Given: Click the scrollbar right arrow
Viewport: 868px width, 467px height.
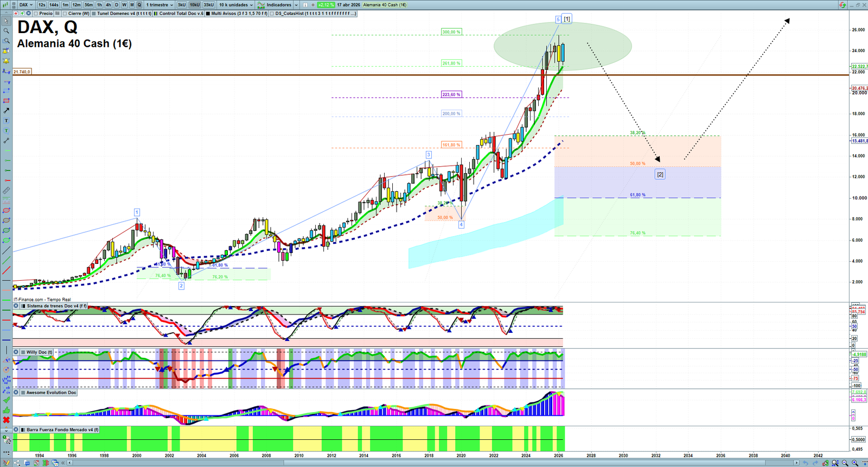Looking at the screenshot, I should click(796, 463).
